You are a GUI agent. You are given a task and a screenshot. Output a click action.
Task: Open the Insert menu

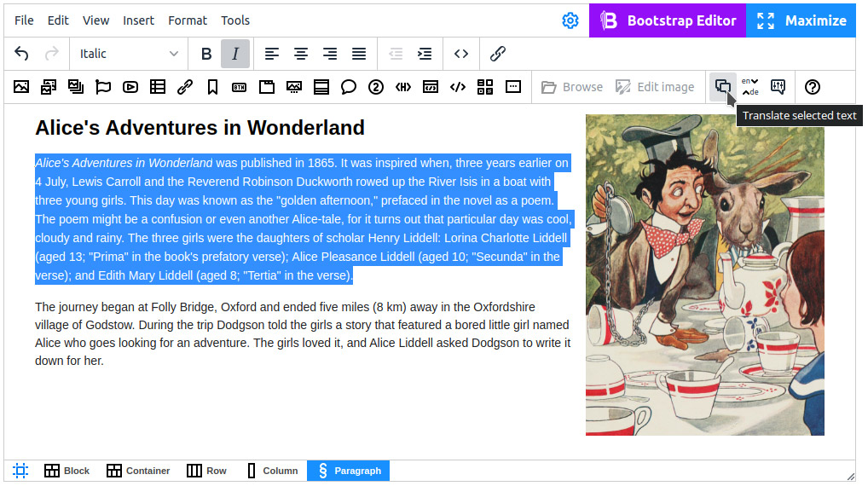click(138, 20)
